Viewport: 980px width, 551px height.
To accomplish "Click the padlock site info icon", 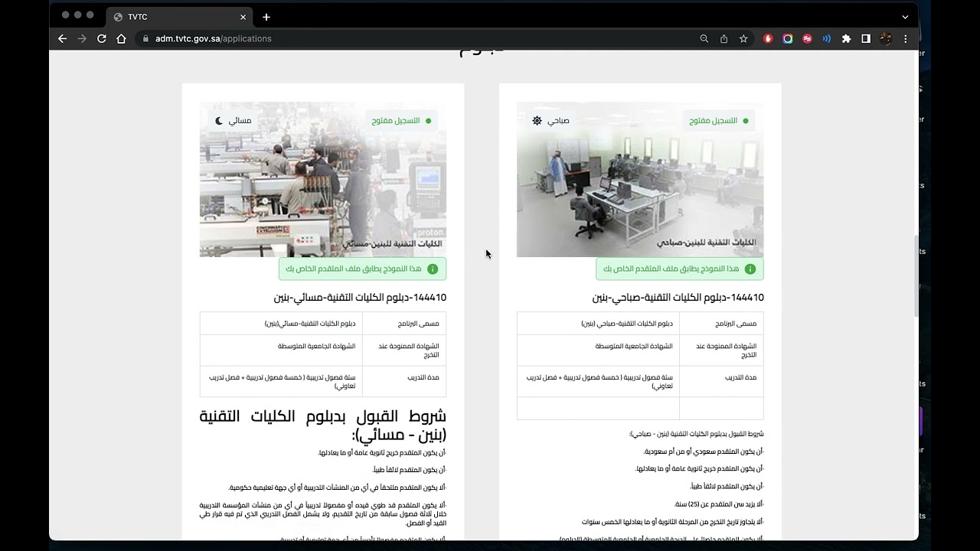I will 145,38.
